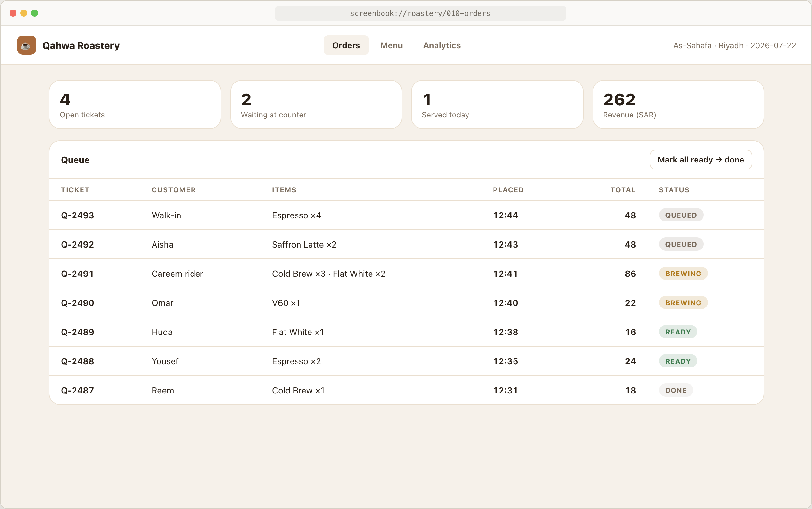Click the green maximize window button
812x509 pixels.
tap(35, 13)
